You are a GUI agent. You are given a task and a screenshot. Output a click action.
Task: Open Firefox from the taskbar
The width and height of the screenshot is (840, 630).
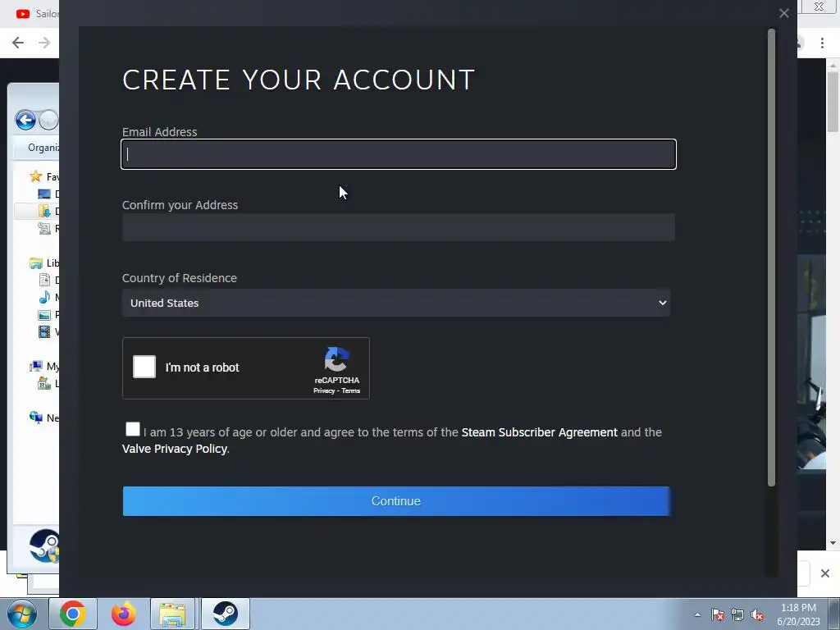[x=123, y=614]
